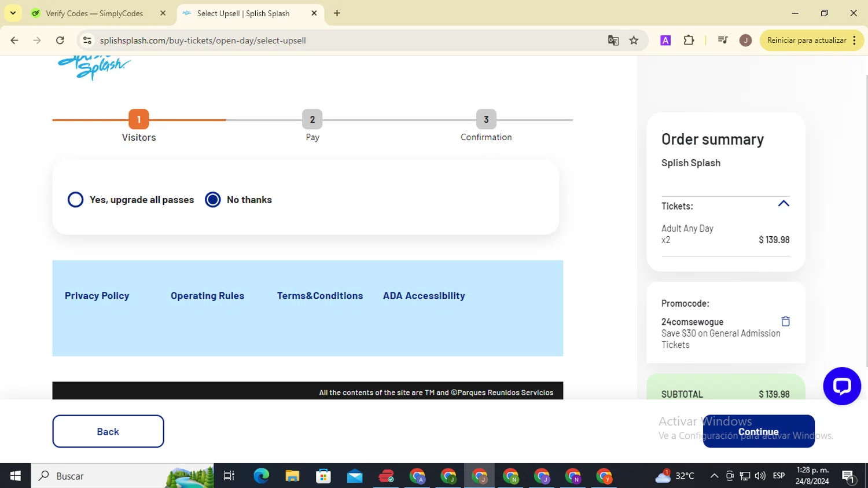Image resolution: width=868 pixels, height=488 pixels.
Task: Show hidden system tray icons
Action: click(x=714, y=476)
